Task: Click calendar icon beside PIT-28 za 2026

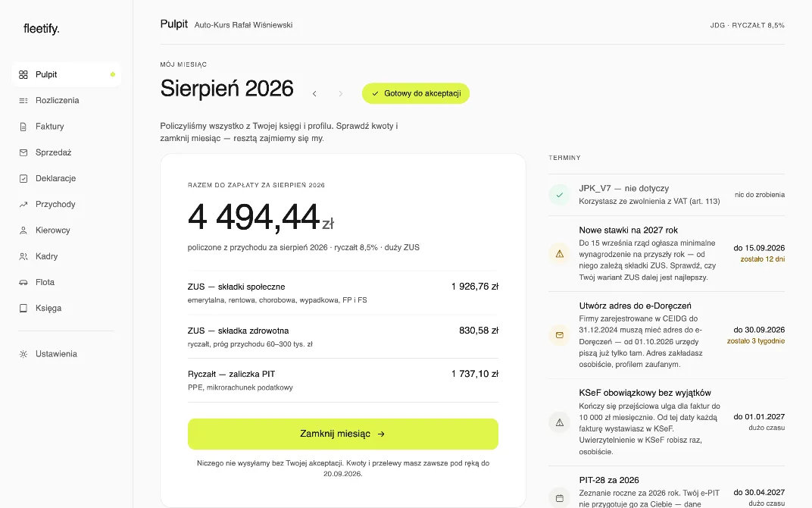Action: (559, 498)
